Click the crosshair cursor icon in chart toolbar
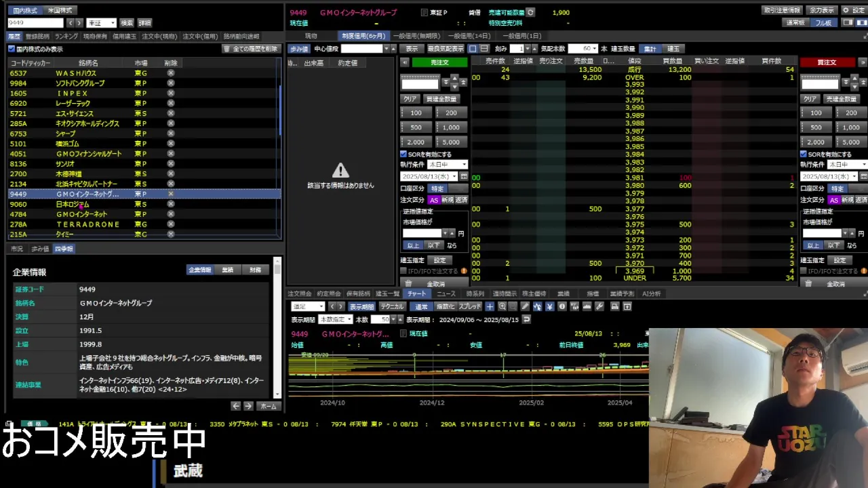This screenshot has width=868, height=488. (x=490, y=306)
